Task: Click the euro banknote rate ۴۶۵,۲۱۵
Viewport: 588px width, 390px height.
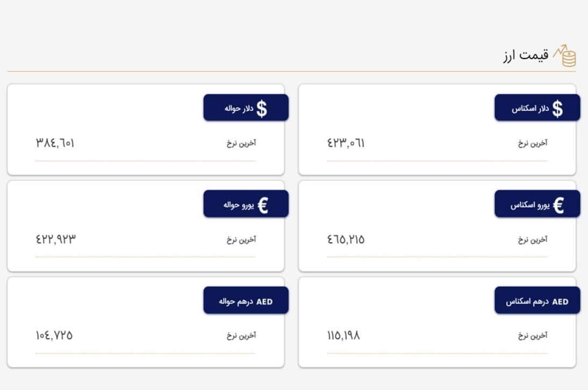Action: click(346, 239)
